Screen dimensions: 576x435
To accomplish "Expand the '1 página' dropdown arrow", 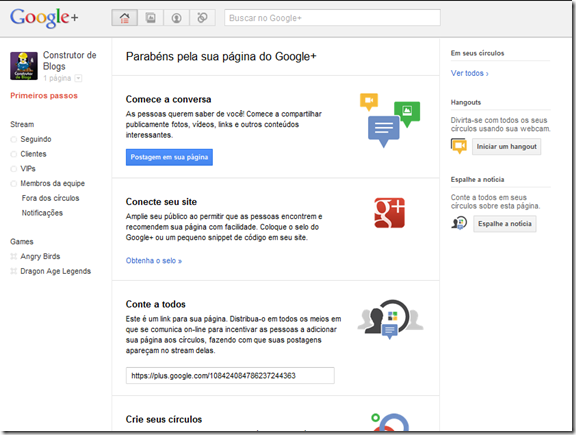I will pos(78,78).
